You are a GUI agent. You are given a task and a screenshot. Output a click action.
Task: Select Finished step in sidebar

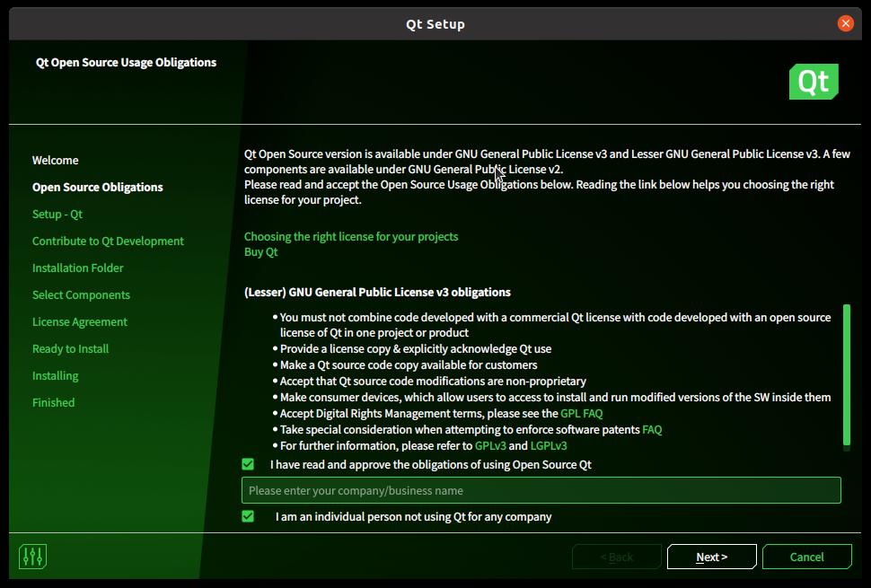click(53, 402)
